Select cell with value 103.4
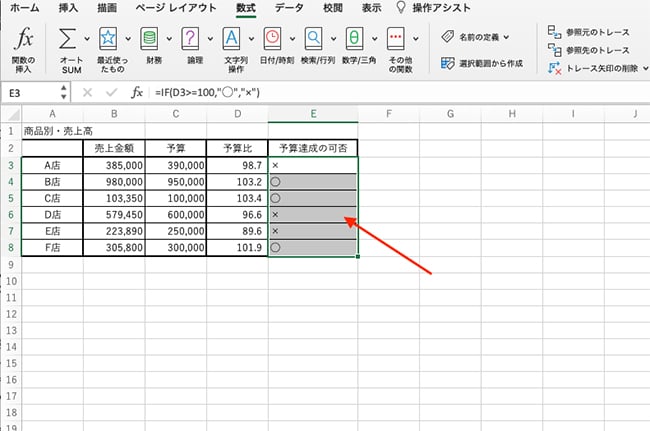 (x=238, y=198)
